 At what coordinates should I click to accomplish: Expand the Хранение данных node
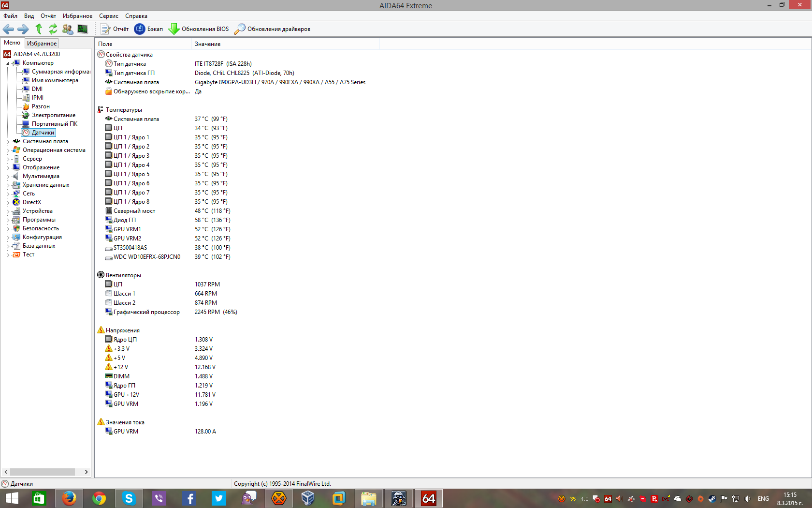pyautogui.click(x=8, y=185)
